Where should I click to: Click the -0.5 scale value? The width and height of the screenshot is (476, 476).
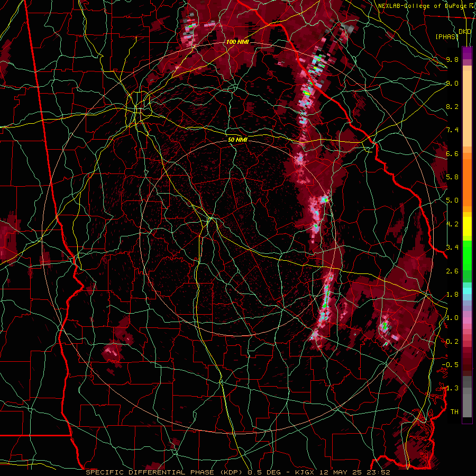[x=450, y=365]
